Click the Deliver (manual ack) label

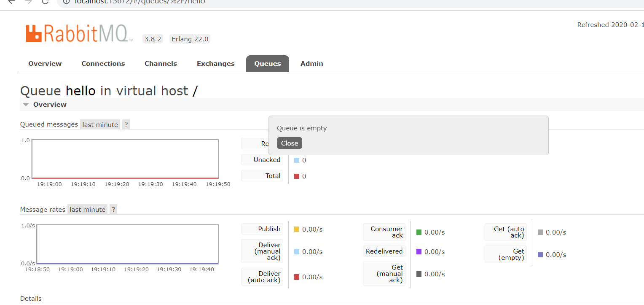pos(262,251)
